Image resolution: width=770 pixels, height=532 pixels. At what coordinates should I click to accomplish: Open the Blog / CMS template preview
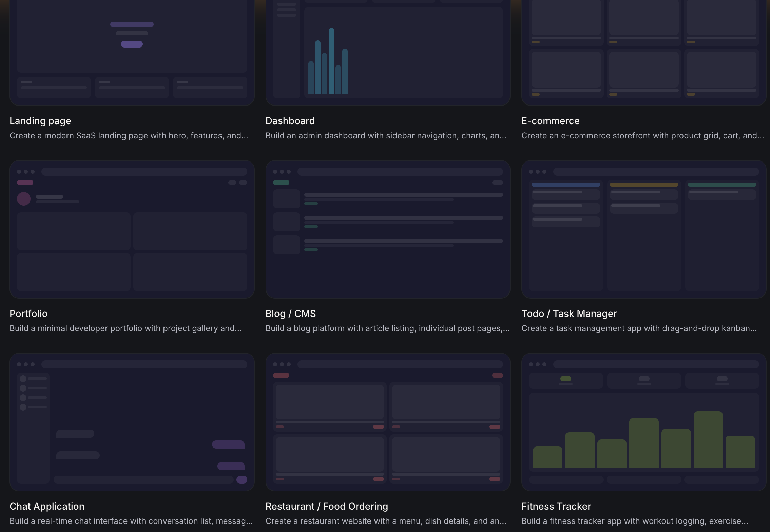coord(388,229)
